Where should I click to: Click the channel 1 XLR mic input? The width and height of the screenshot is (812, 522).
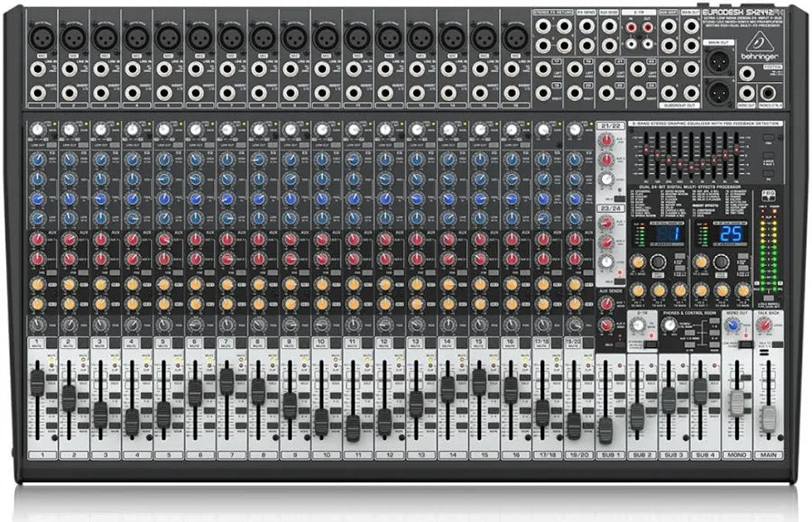(x=41, y=37)
